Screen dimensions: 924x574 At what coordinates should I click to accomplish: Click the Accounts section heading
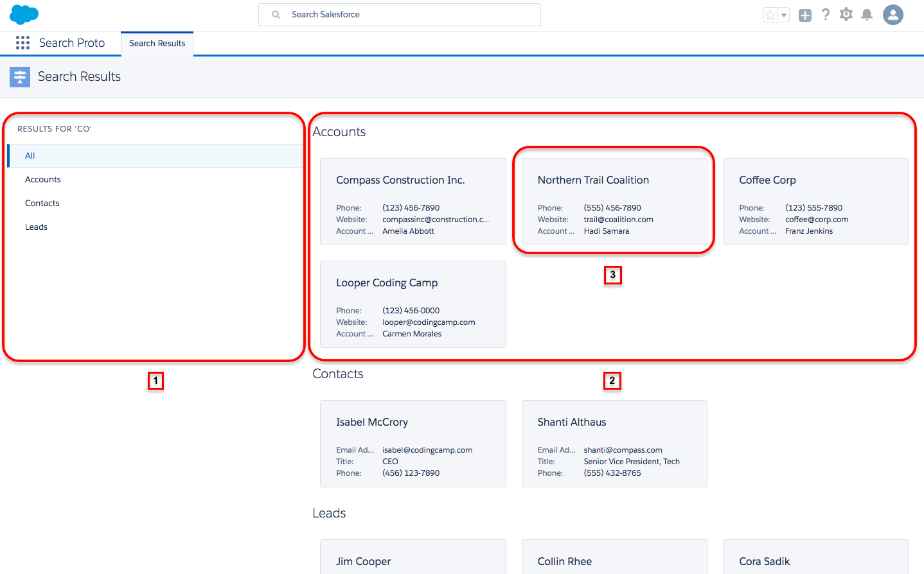point(339,132)
